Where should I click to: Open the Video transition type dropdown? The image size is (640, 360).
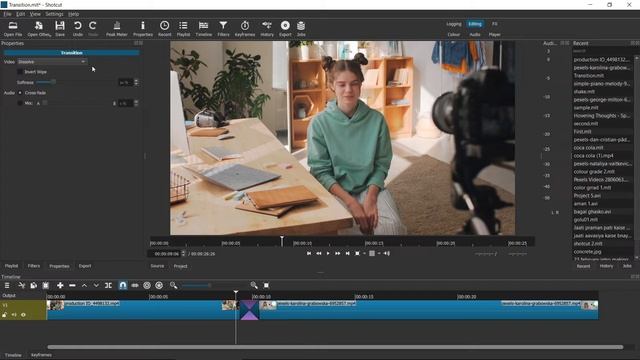pyautogui.click(x=52, y=62)
